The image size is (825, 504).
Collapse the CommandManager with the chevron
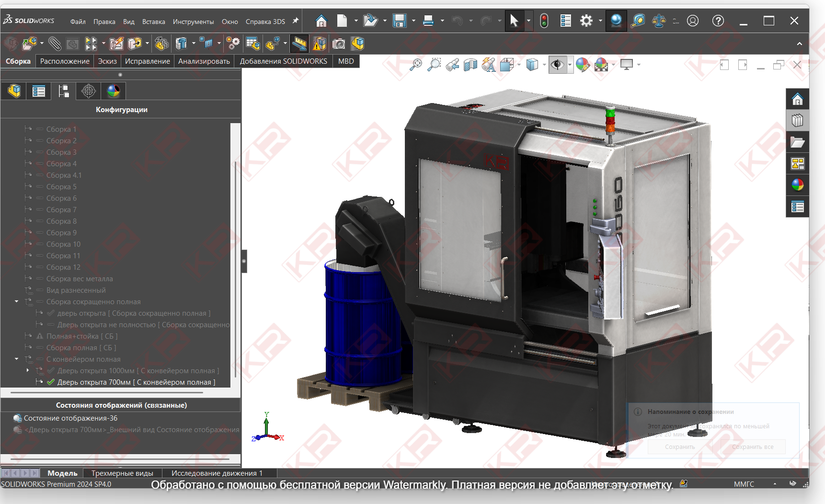799,44
